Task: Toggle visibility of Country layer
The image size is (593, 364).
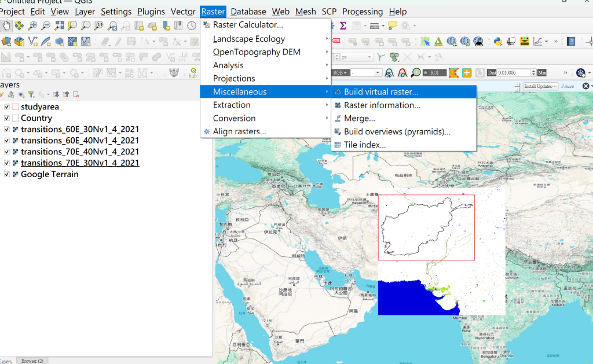Action: (7, 118)
